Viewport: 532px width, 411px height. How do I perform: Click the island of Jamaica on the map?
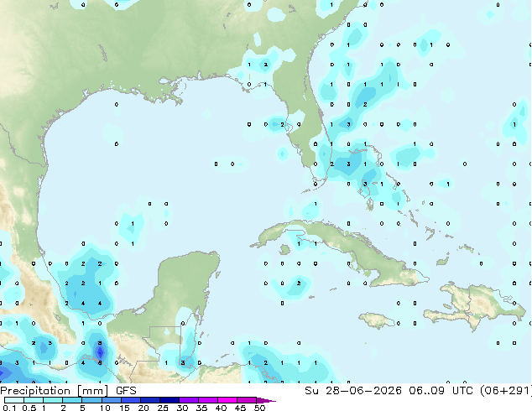pyautogui.click(x=377, y=320)
